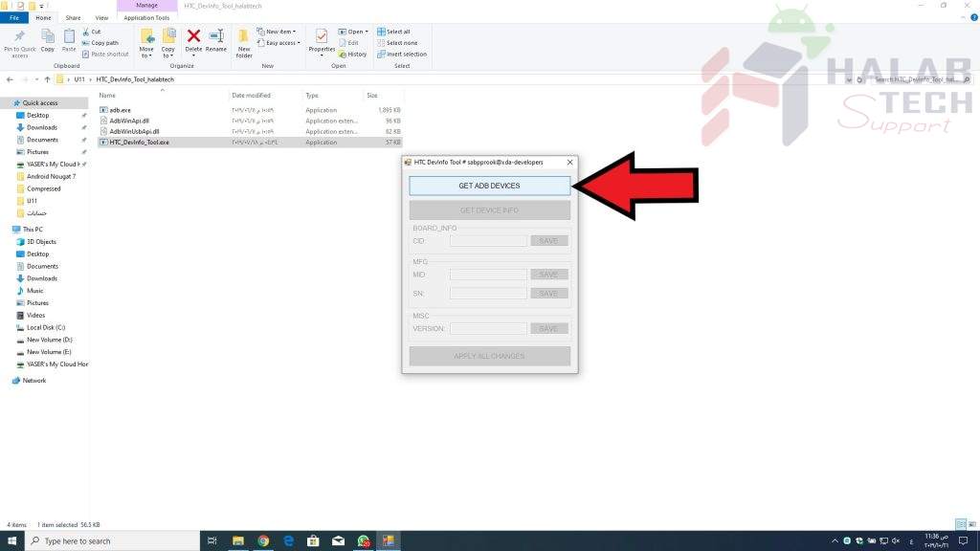
Task: Open the Compressed folder
Action: (x=44, y=188)
